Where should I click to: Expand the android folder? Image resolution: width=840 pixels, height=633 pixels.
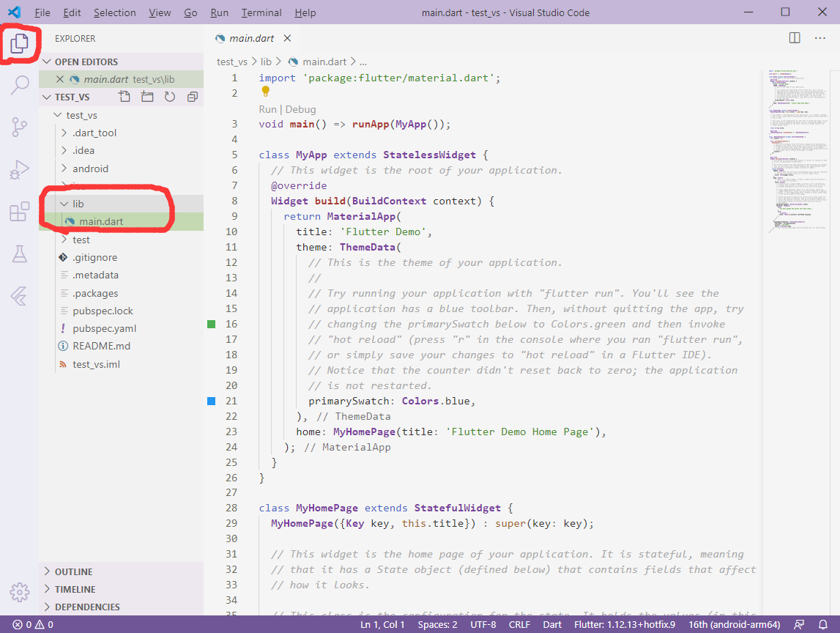(x=64, y=169)
